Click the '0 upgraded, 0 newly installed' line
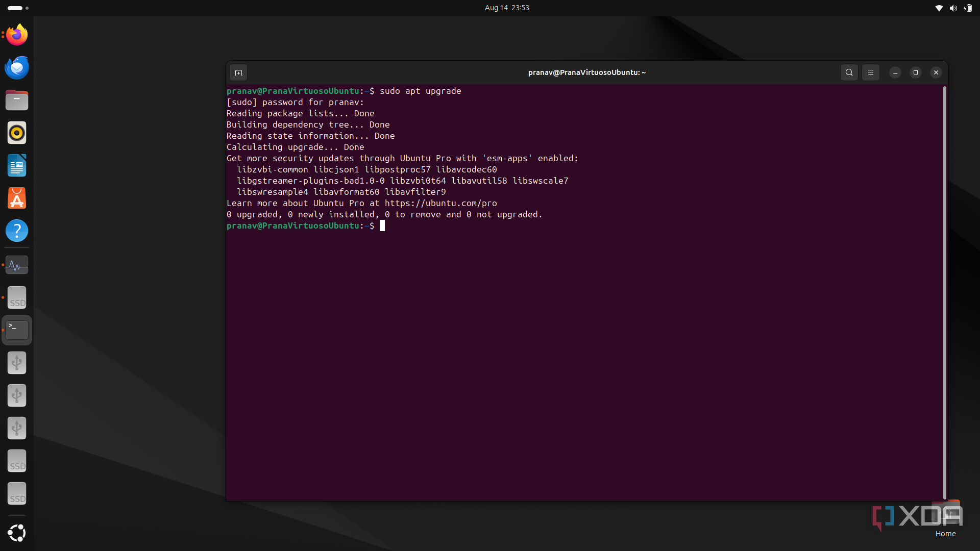Screen dimensions: 980x551 click(x=384, y=214)
